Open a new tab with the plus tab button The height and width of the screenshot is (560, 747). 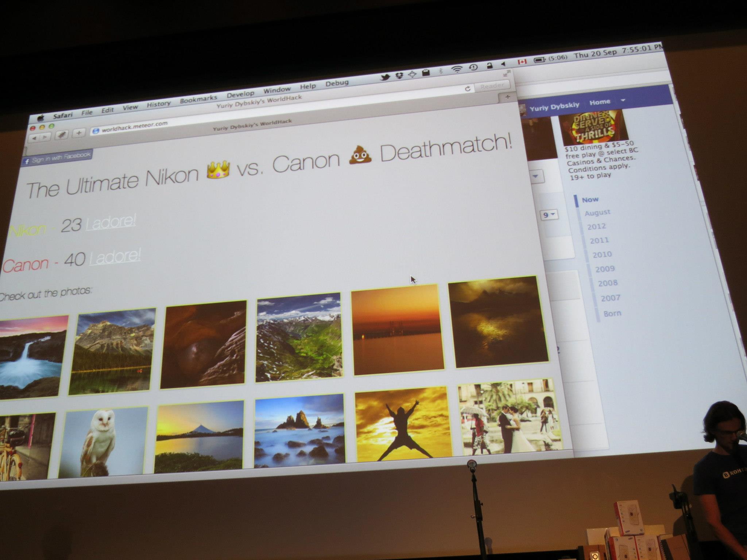pos(507,97)
